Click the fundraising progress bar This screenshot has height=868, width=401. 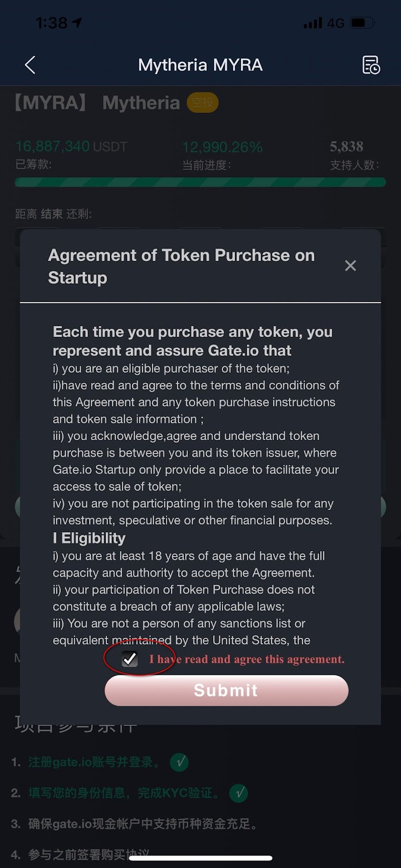[200, 182]
